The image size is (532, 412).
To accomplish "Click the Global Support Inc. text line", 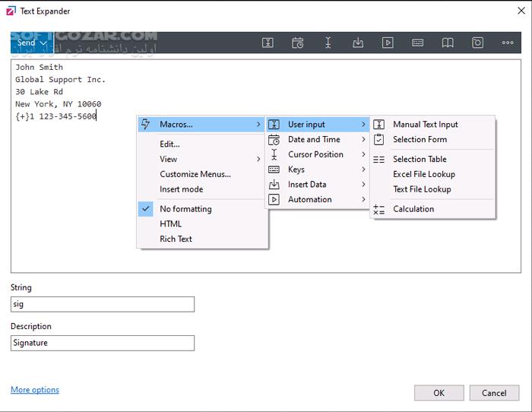I will point(60,79).
